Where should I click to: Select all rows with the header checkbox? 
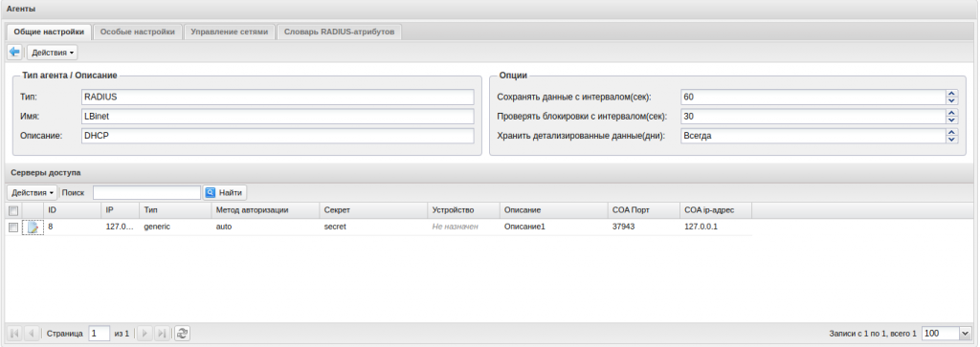point(13,211)
